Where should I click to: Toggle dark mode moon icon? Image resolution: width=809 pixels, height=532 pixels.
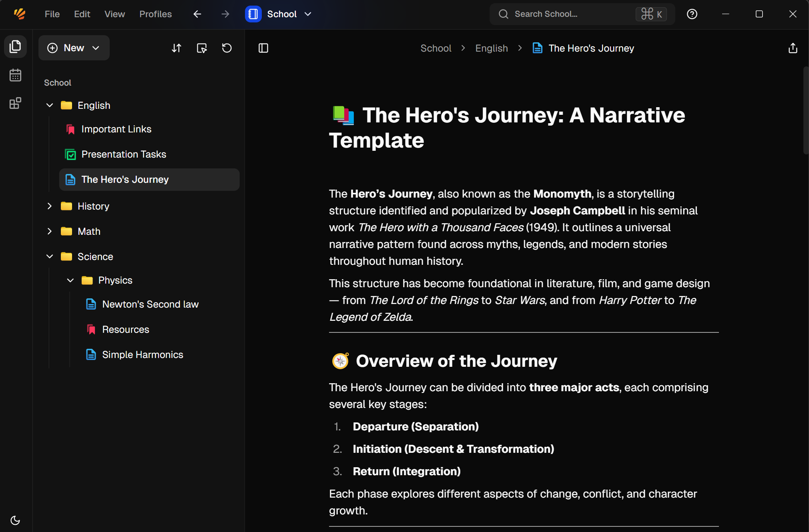[x=15, y=520]
